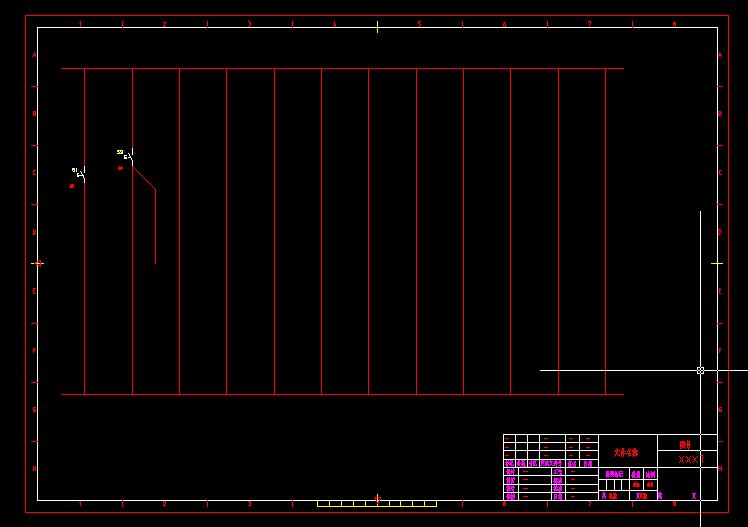Select the diagonal red line segment
This screenshot has height=527, width=748.
click(144, 179)
